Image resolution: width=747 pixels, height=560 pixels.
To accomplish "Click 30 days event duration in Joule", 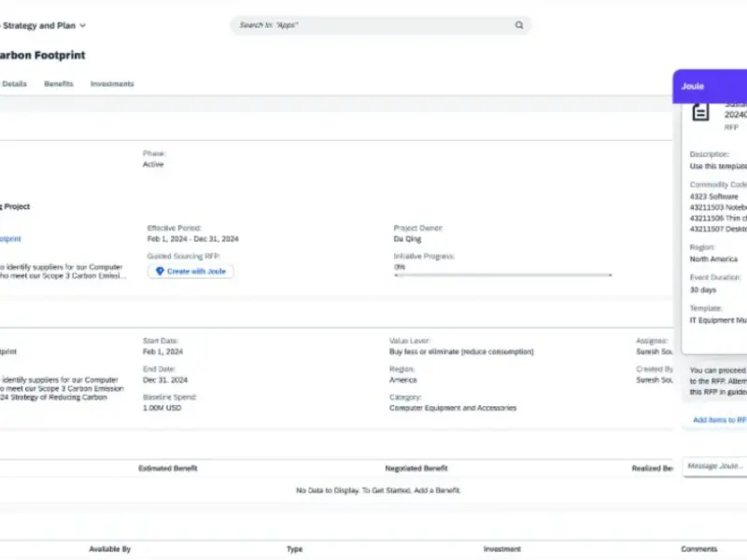I will (x=703, y=290).
